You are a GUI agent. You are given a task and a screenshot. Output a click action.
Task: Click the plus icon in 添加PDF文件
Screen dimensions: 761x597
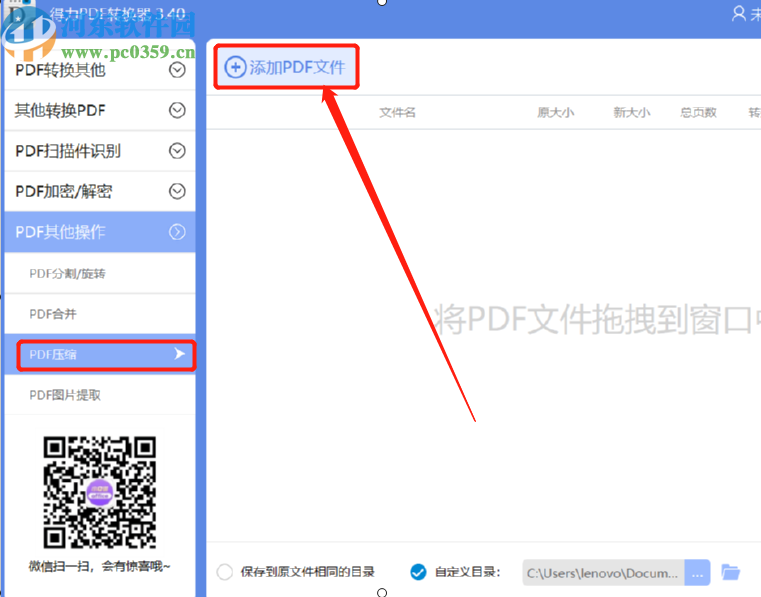coord(235,67)
